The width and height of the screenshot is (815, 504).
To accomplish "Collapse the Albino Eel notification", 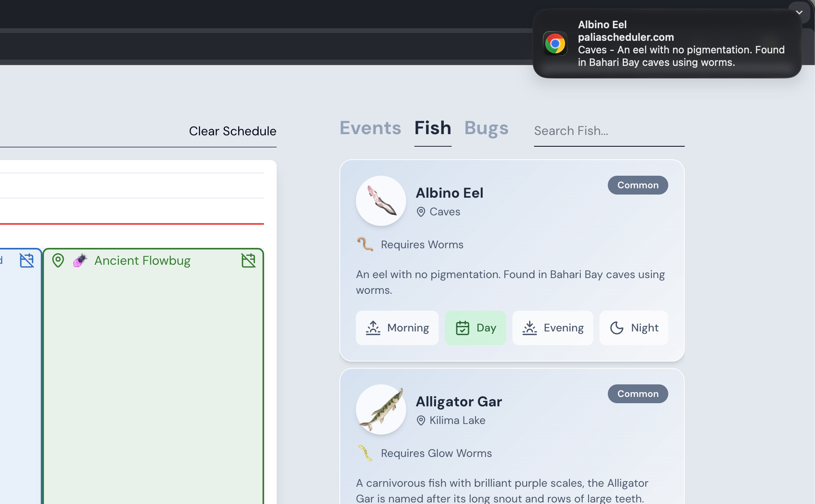I will coord(800,12).
